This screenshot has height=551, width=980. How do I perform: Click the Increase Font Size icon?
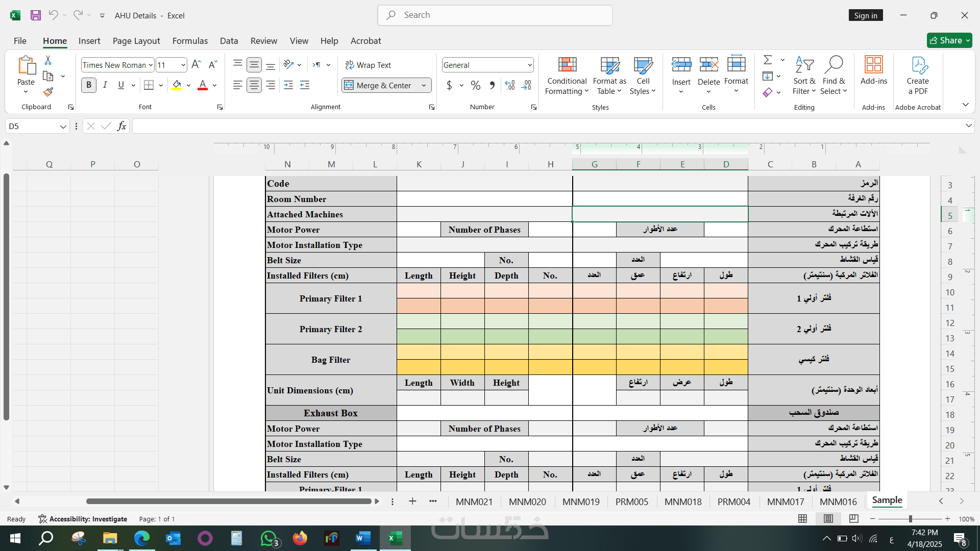coord(196,65)
